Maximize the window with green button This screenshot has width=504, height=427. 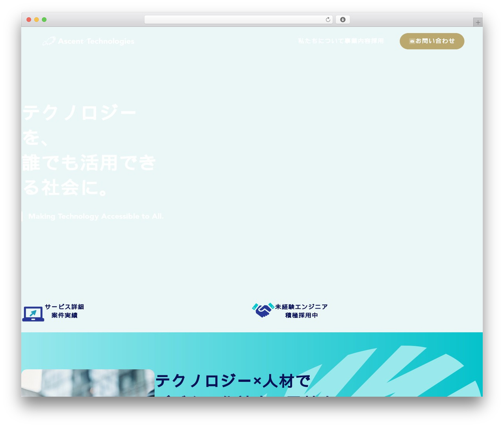click(44, 20)
